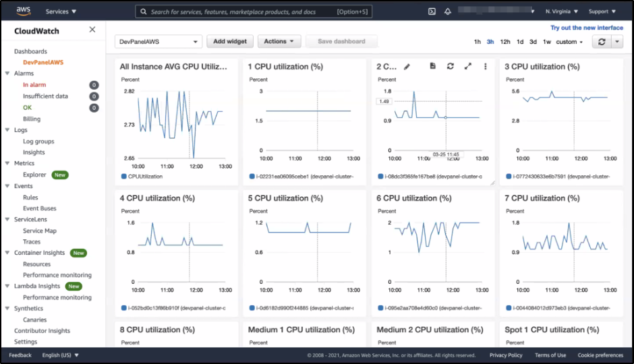Follow the Try out the new interface link
The height and width of the screenshot is (364, 634).
point(587,28)
